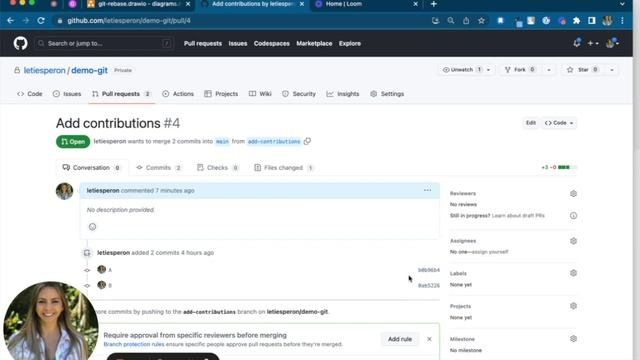Open letiesperon owner link

tap(44, 70)
